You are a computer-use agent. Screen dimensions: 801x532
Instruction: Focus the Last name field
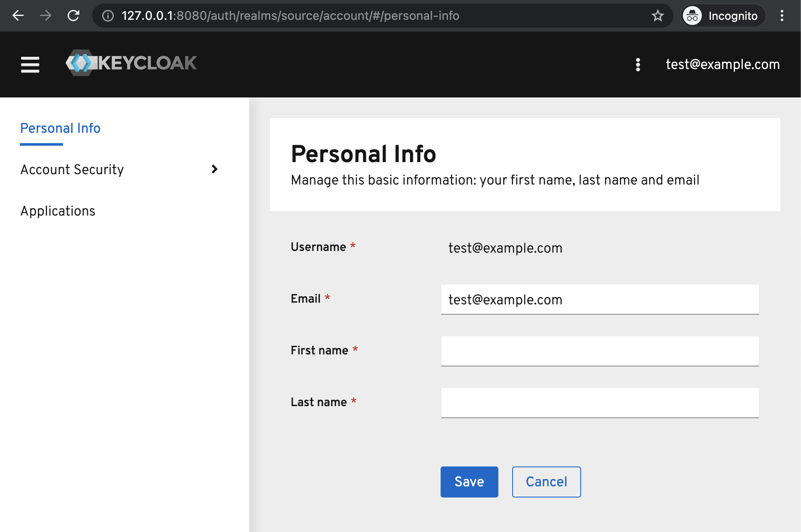pos(600,403)
